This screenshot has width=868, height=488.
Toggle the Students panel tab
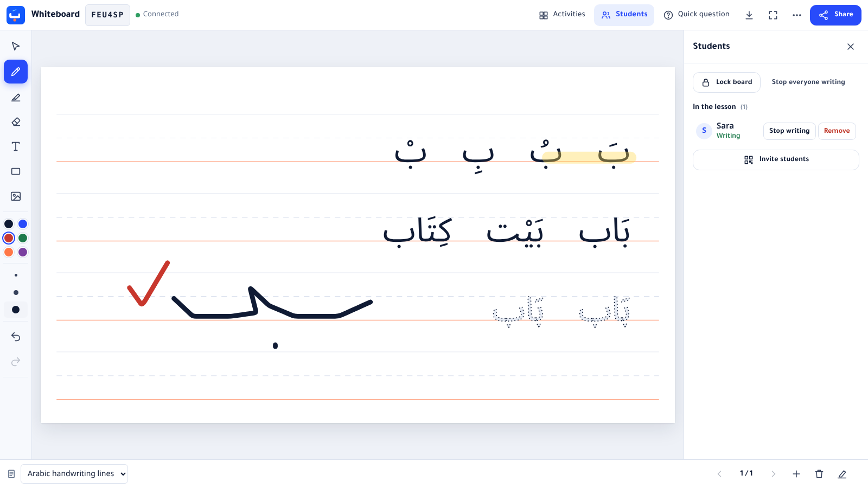[624, 15]
